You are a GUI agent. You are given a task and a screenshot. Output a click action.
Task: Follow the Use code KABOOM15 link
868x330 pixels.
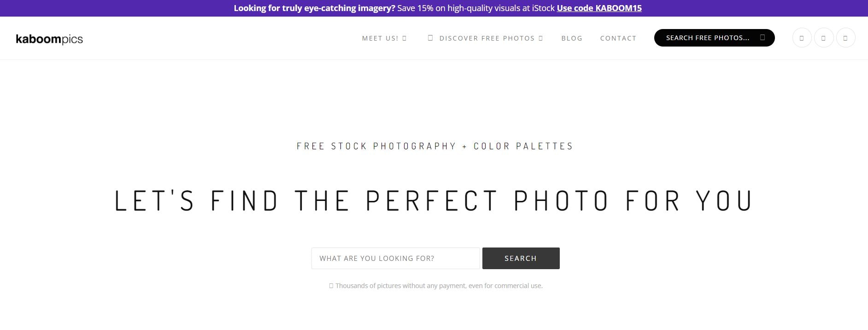pyautogui.click(x=599, y=8)
